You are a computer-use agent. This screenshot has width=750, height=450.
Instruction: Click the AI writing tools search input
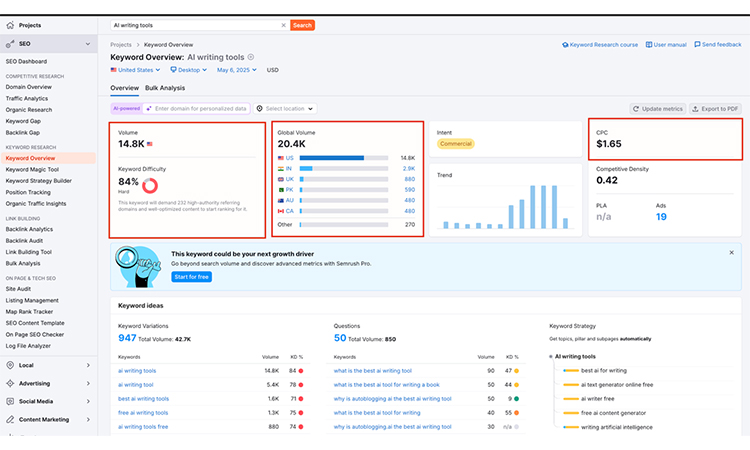pyautogui.click(x=196, y=25)
